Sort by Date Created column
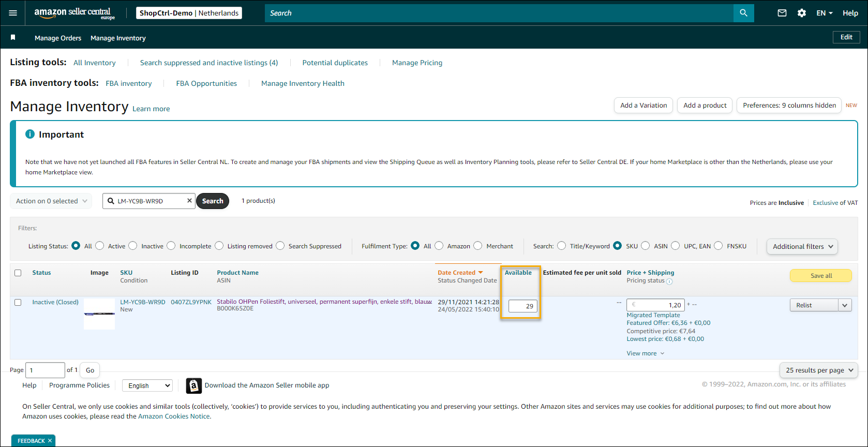Image resolution: width=868 pixels, height=447 pixels. [x=460, y=273]
